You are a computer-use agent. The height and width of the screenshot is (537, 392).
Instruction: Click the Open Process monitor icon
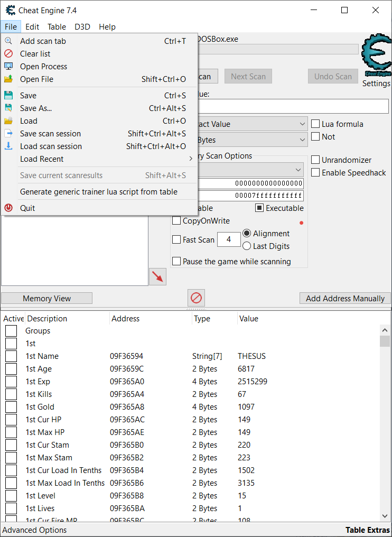8,67
